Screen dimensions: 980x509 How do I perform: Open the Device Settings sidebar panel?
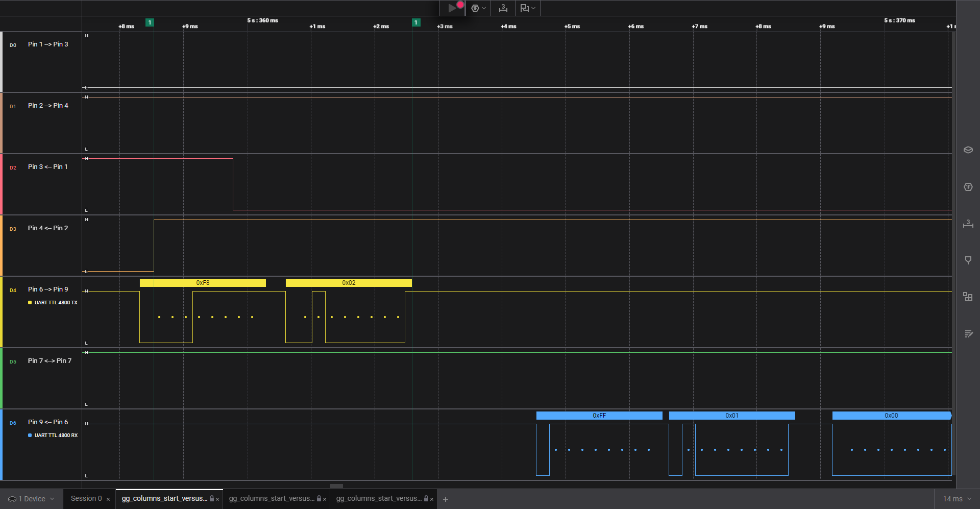[x=968, y=150]
